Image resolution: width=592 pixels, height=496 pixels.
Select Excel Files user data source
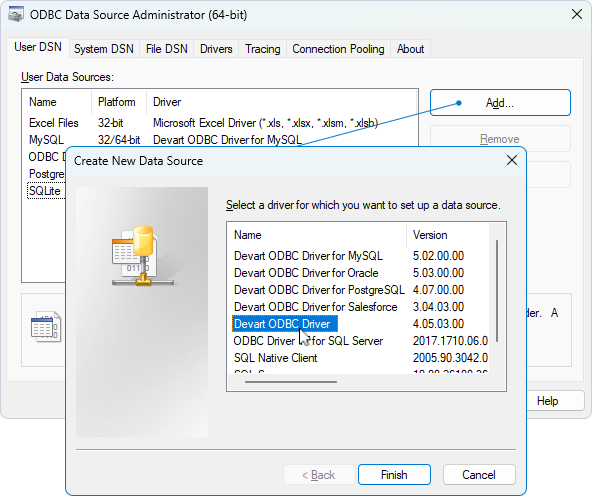tap(54, 123)
